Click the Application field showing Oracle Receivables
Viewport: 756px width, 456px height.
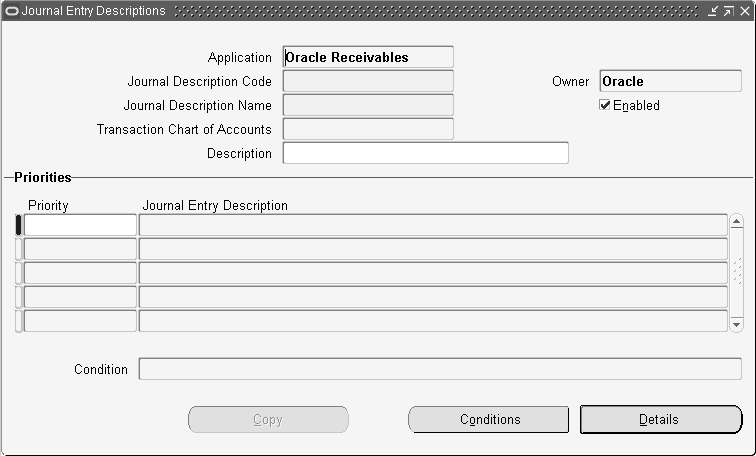tap(368, 57)
